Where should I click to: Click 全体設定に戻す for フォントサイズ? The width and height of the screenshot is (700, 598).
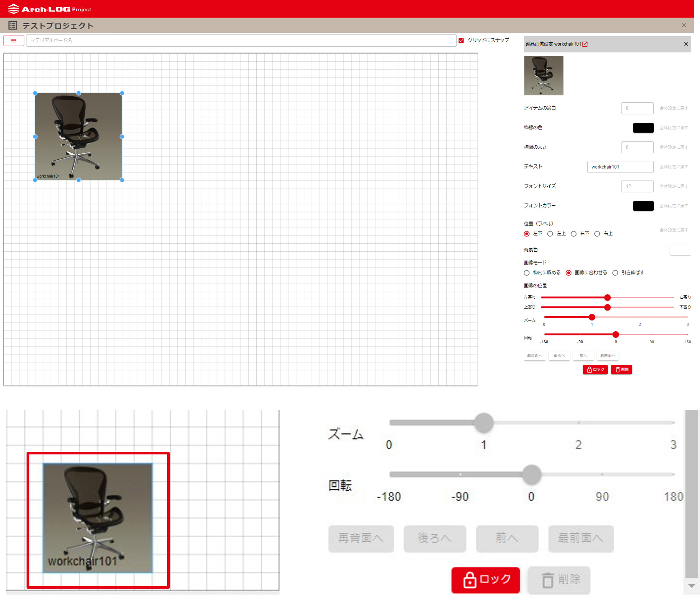pos(674,186)
